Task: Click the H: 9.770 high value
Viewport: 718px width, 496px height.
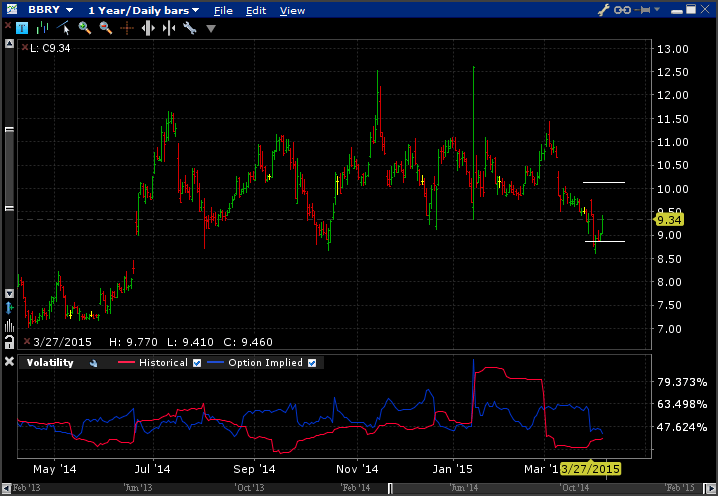Action: 133,342
